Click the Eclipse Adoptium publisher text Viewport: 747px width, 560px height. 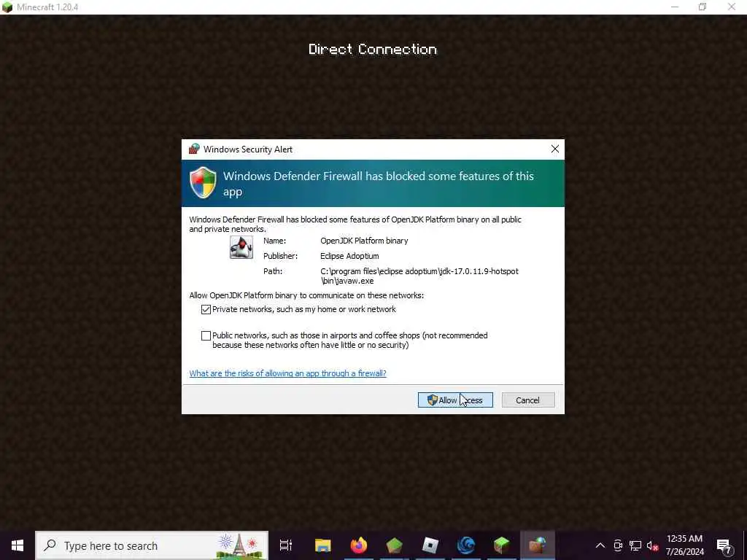point(349,256)
